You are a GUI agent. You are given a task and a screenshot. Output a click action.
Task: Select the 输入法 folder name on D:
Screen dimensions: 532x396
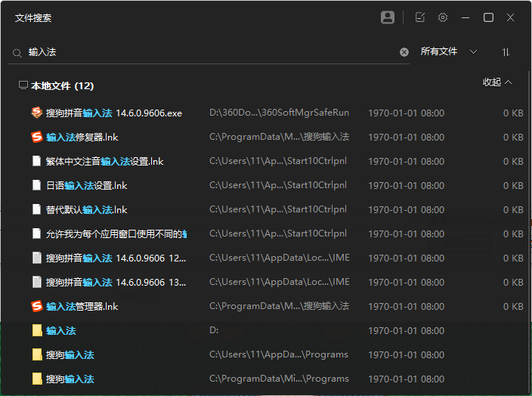61,331
